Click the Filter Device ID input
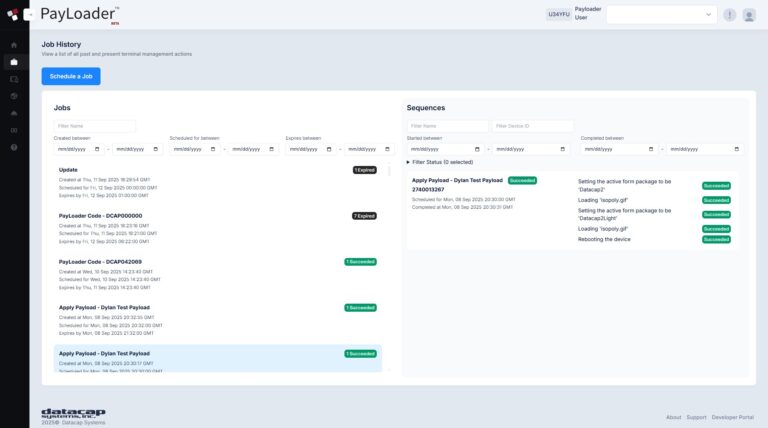 [532, 126]
